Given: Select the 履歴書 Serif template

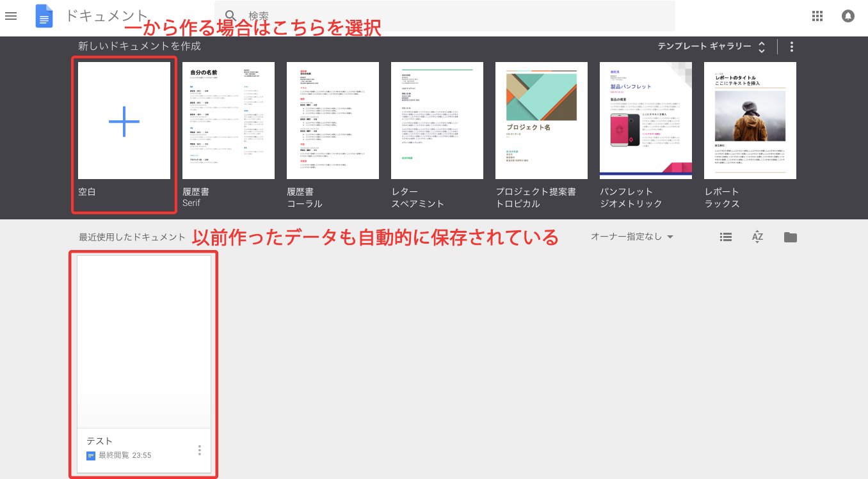Looking at the screenshot, I should click(x=229, y=121).
